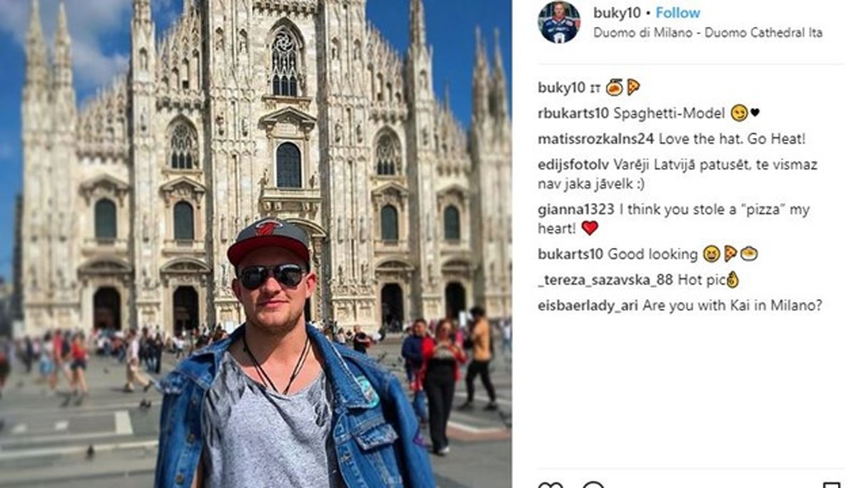Open the Duomo di Milano location link
Screen dimensions: 868x488
pos(708,33)
